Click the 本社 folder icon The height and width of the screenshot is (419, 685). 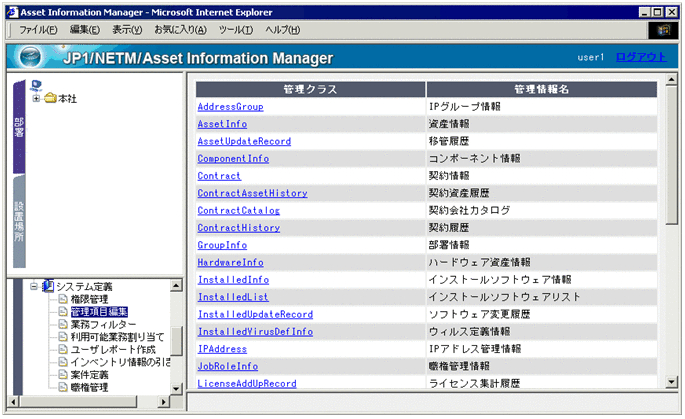pyautogui.click(x=51, y=98)
